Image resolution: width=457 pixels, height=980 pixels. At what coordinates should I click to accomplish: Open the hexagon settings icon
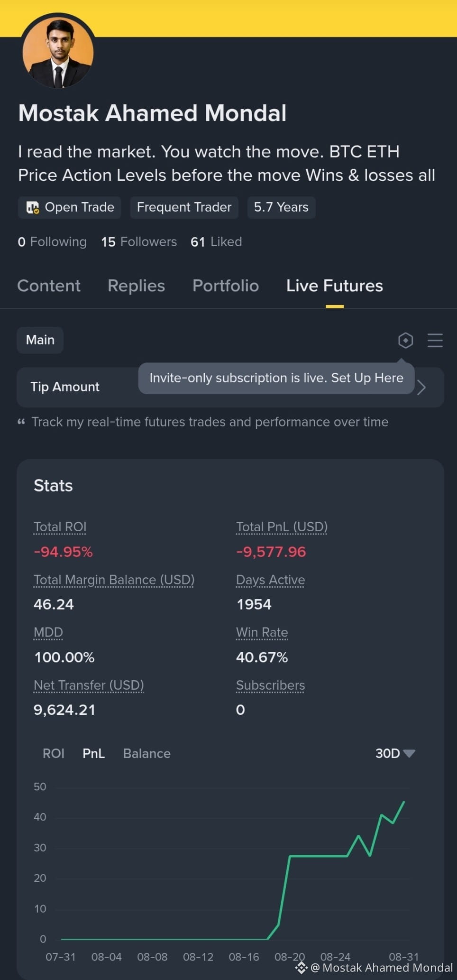pos(405,340)
